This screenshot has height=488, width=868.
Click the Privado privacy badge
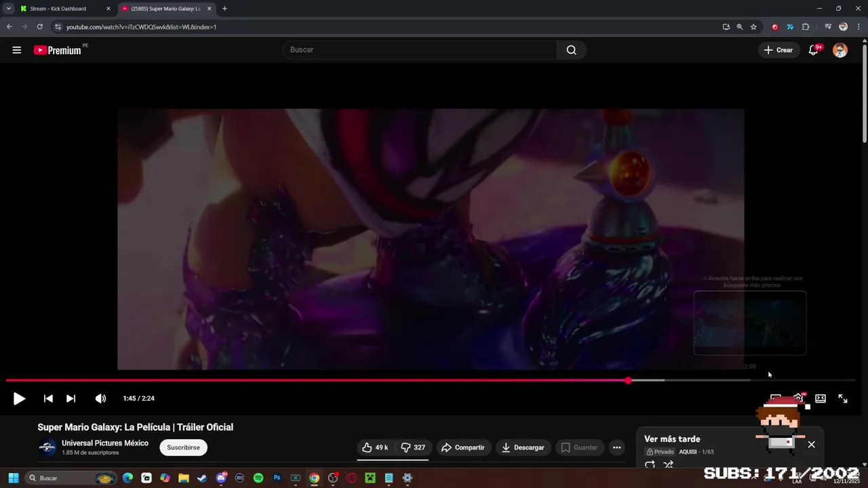(x=660, y=452)
